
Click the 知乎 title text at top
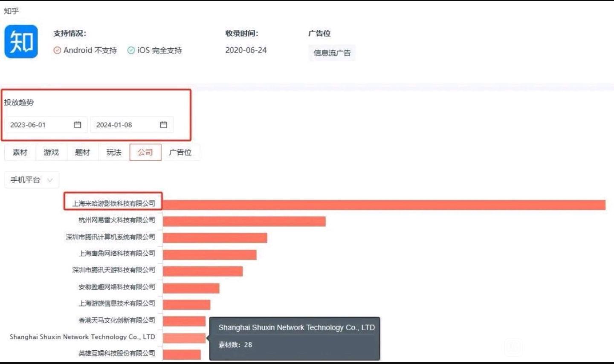tap(11, 11)
